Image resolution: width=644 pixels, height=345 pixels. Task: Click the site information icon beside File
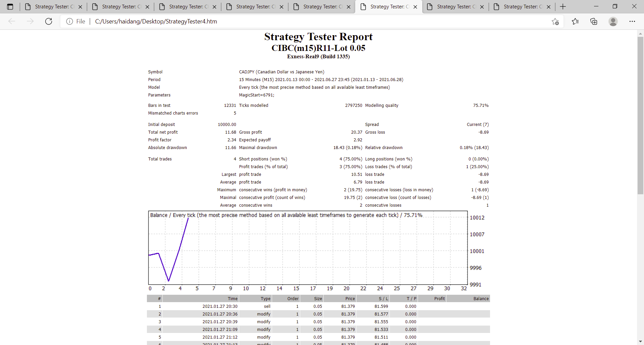69,21
